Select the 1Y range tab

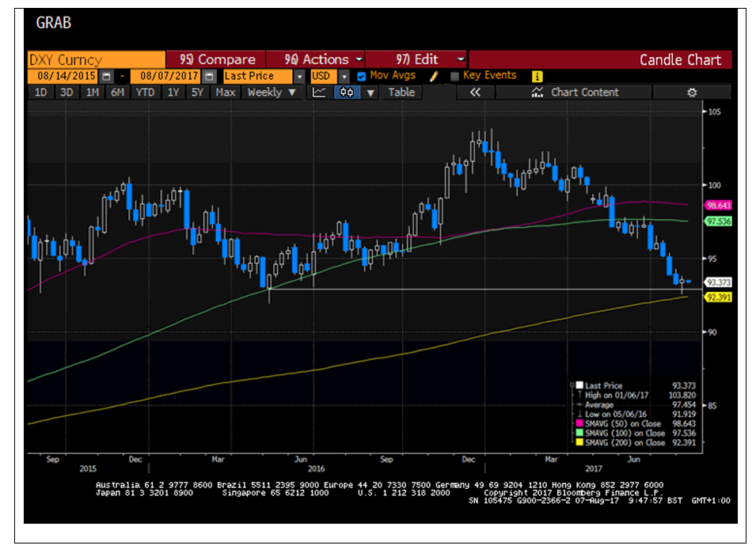(x=173, y=93)
